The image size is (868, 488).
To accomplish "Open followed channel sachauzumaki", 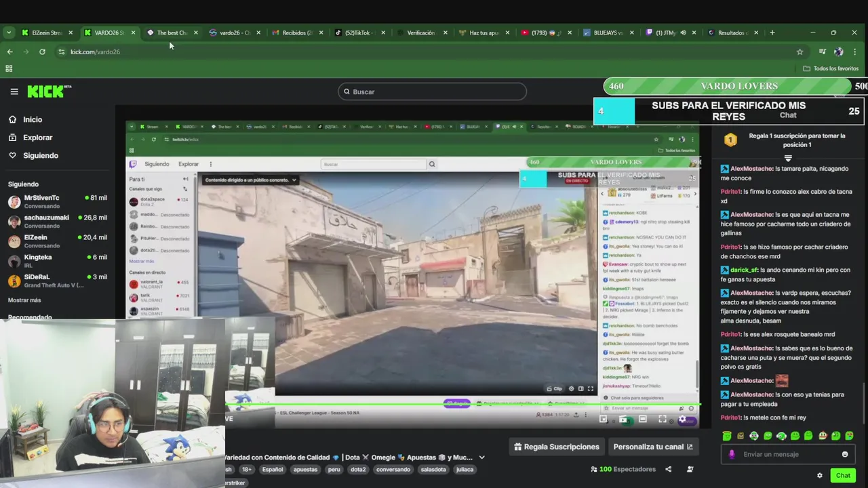I will point(58,221).
